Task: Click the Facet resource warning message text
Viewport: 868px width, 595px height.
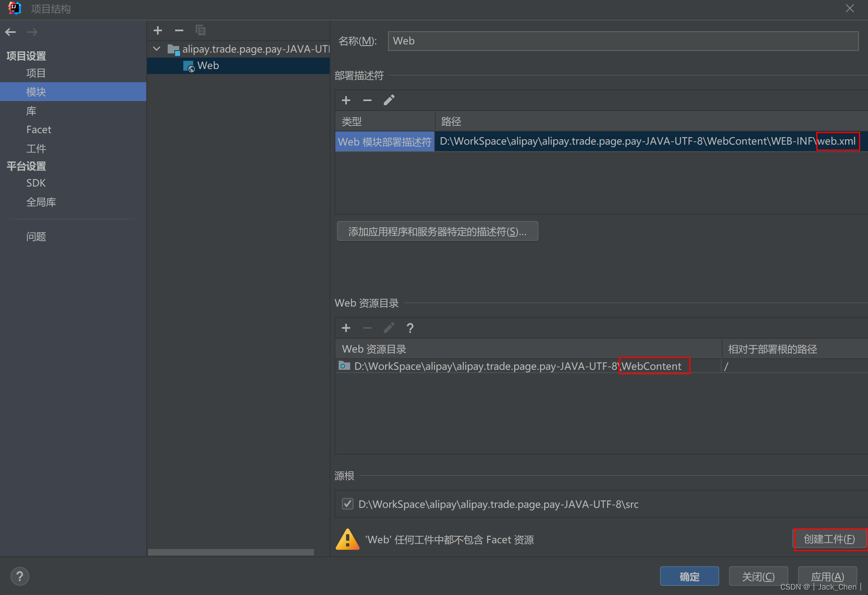Action: coord(450,539)
